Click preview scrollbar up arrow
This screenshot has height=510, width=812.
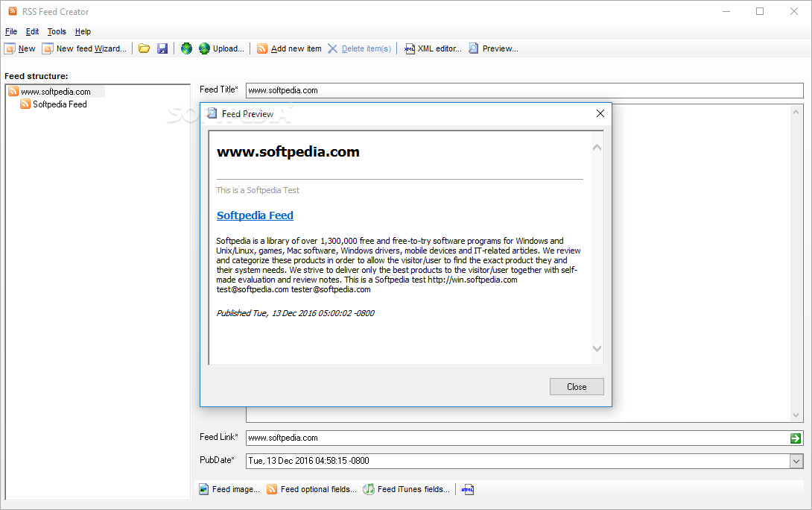[x=597, y=148]
